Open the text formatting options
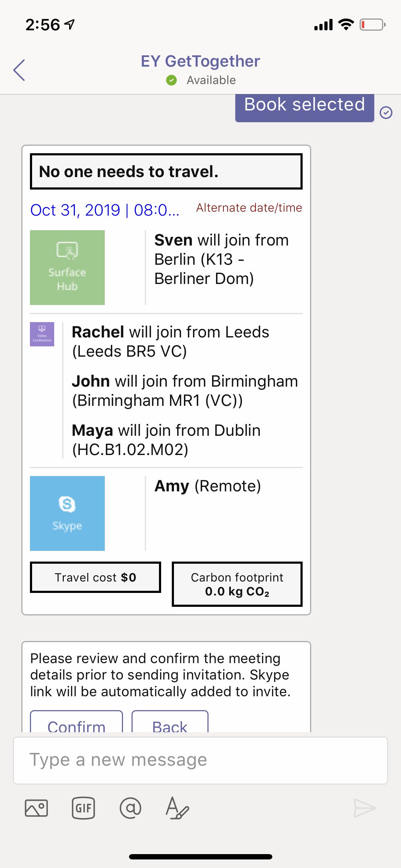This screenshot has width=401, height=868. point(177,808)
